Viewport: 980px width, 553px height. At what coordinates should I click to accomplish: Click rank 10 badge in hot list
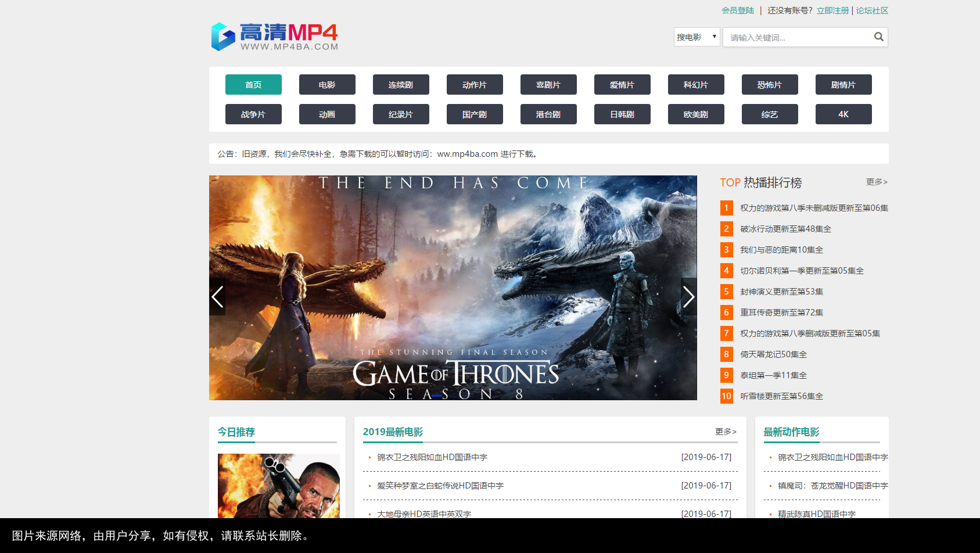pyautogui.click(x=726, y=396)
